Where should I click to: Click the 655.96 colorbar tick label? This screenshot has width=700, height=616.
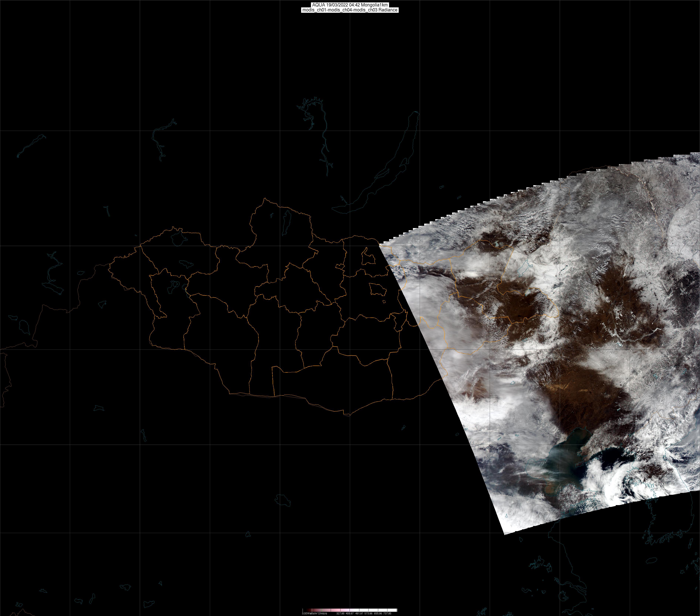point(378,614)
